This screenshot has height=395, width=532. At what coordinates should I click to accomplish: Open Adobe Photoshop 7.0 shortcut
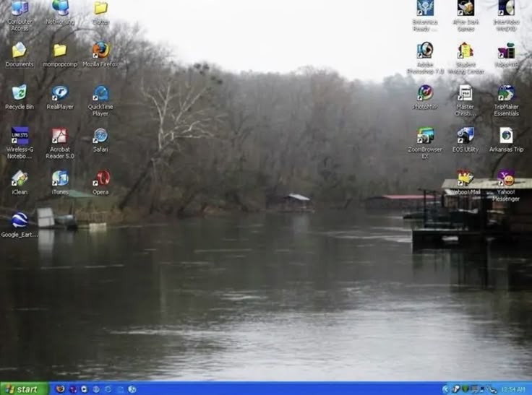click(425, 51)
